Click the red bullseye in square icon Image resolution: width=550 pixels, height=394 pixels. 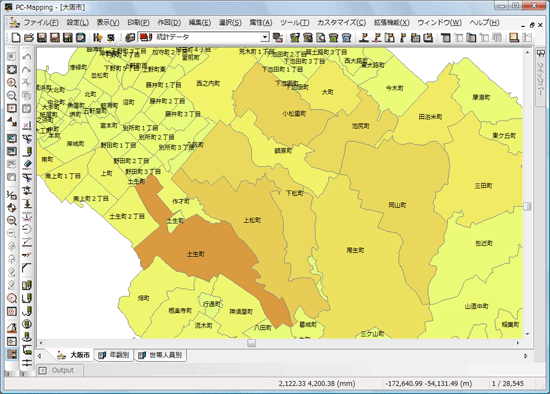click(12, 311)
